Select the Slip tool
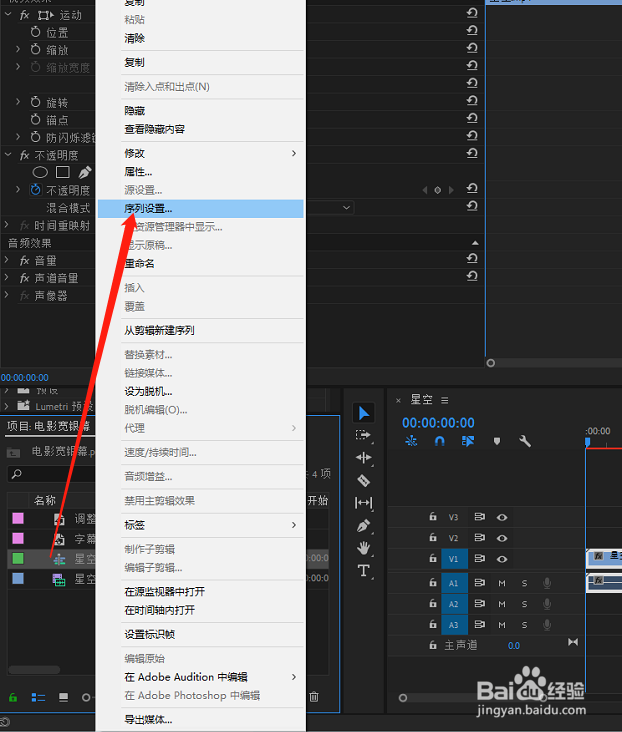The height and width of the screenshot is (732, 622). [363, 503]
